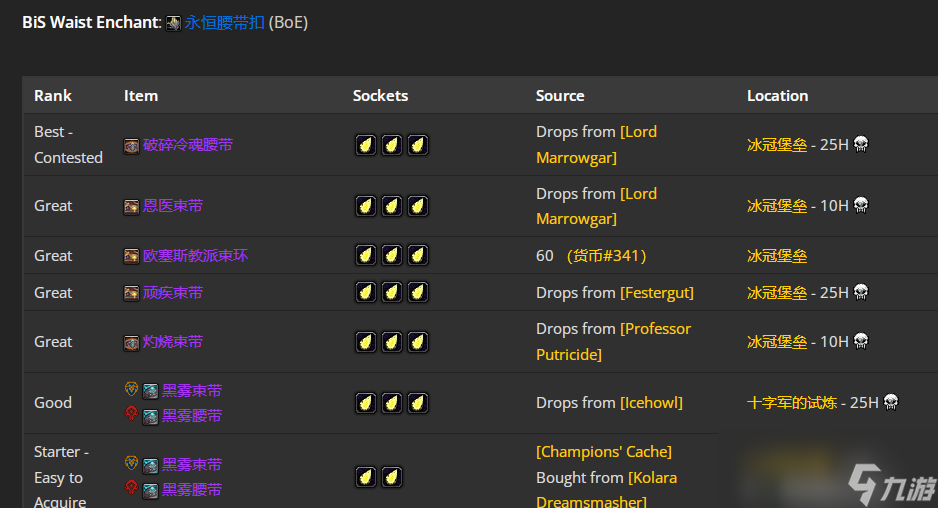Image resolution: width=938 pixels, height=508 pixels.
Task: Click the Rank column header
Action: click(x=53, y=96)
